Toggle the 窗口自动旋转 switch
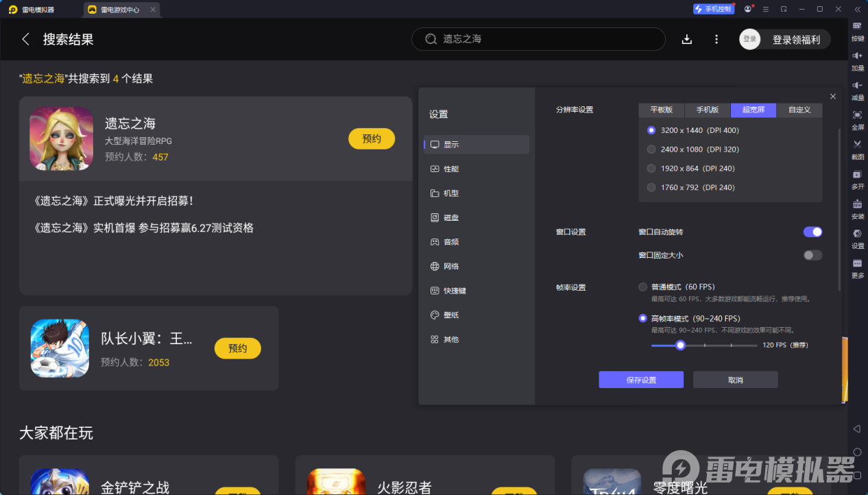Image resolution: width=868 pixels, height=495 pixels. (x=812, y=232)
